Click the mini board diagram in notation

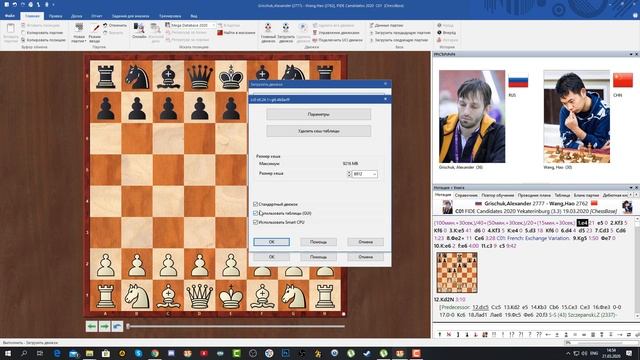457,272
